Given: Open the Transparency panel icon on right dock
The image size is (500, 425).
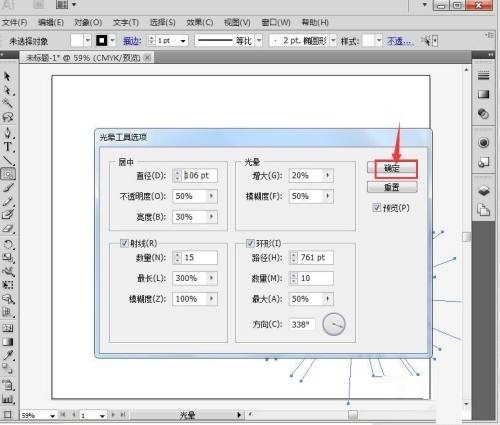Looking at the screenshot, I should point(483,113).
